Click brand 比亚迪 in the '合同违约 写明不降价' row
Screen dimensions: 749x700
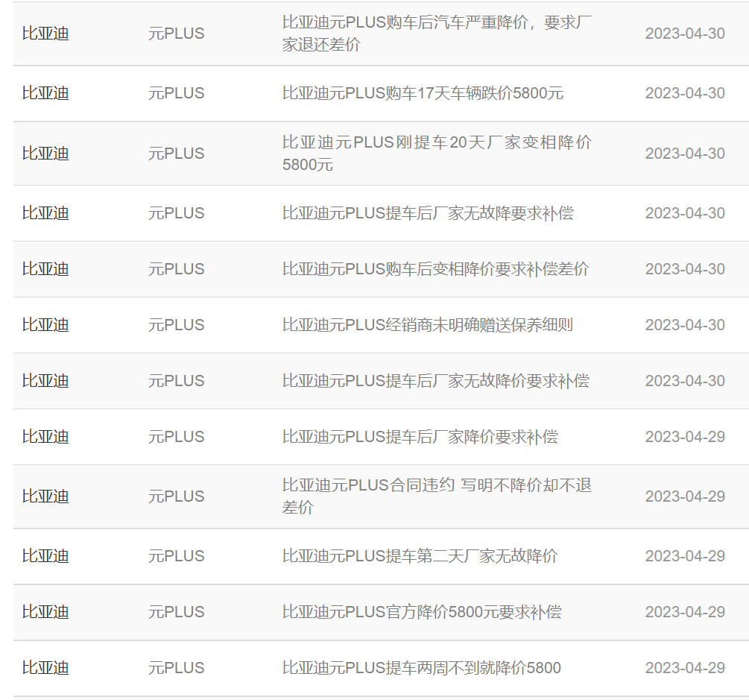tap(45, 496)
